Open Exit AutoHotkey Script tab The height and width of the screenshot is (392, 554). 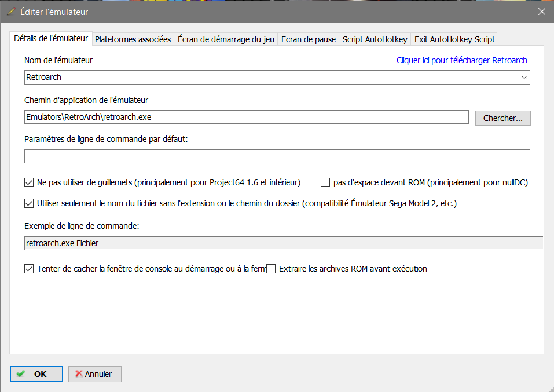click(454, 39)
